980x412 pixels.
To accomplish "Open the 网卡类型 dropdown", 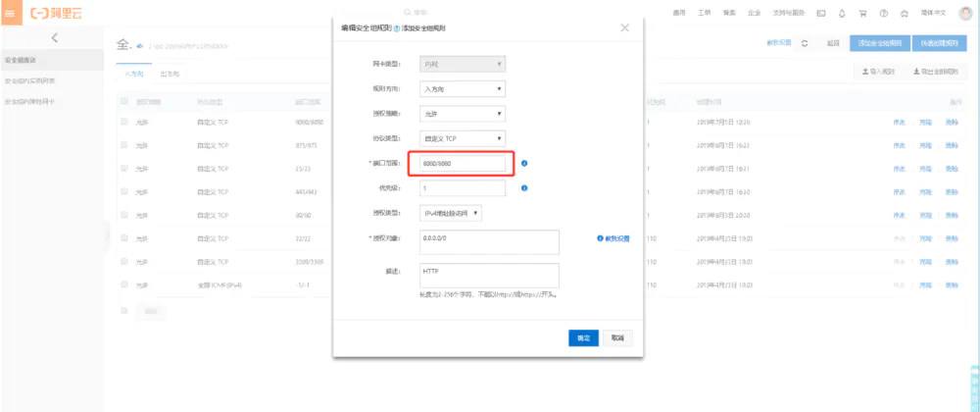I will click(463, 64).
